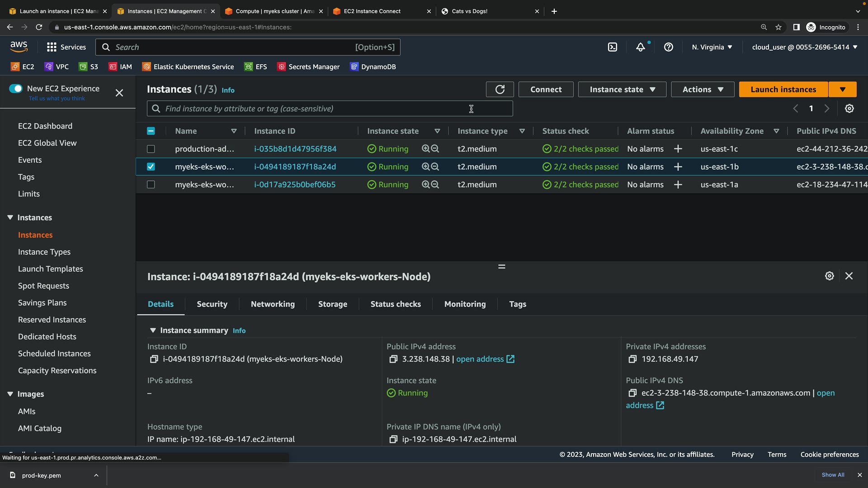Image resolution: width=868 pixels, height=488 pixels.
Task: Open table preferences gear icon
Action: point(849,108)
